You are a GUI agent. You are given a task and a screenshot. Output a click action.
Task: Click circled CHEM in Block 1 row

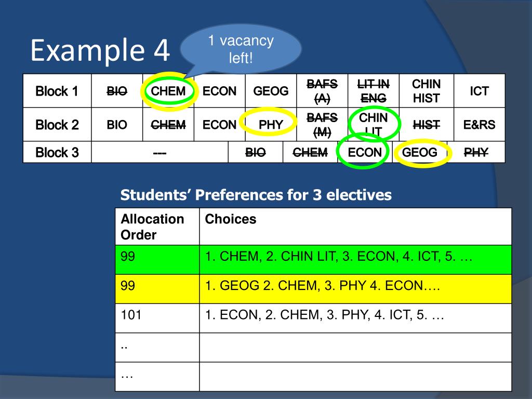pyautogui.click(x=168, y=91)
